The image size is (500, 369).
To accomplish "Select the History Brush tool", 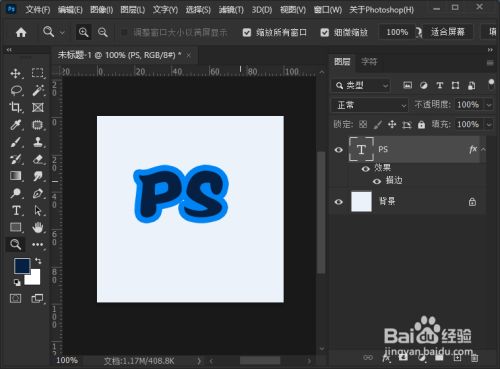I will 15,159.
